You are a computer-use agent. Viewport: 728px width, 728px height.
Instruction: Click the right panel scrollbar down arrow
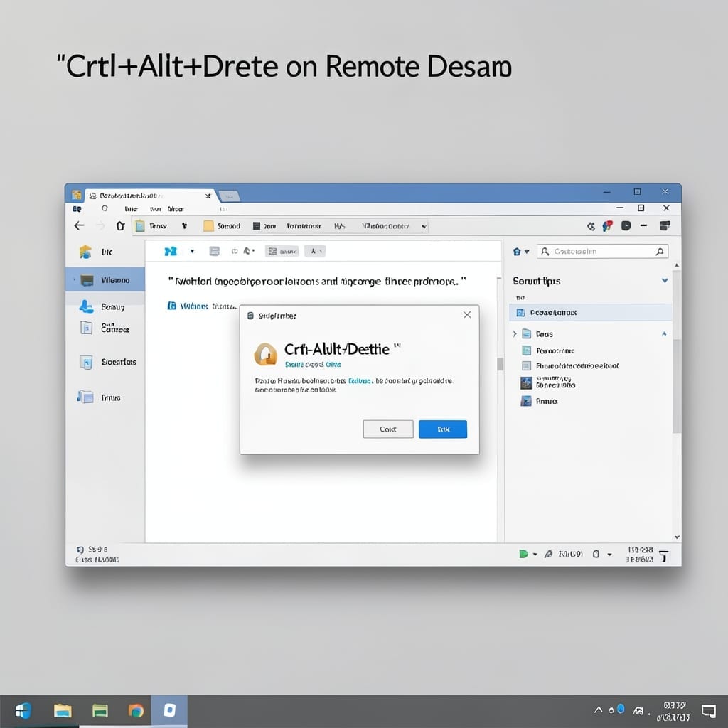[677, 537]
